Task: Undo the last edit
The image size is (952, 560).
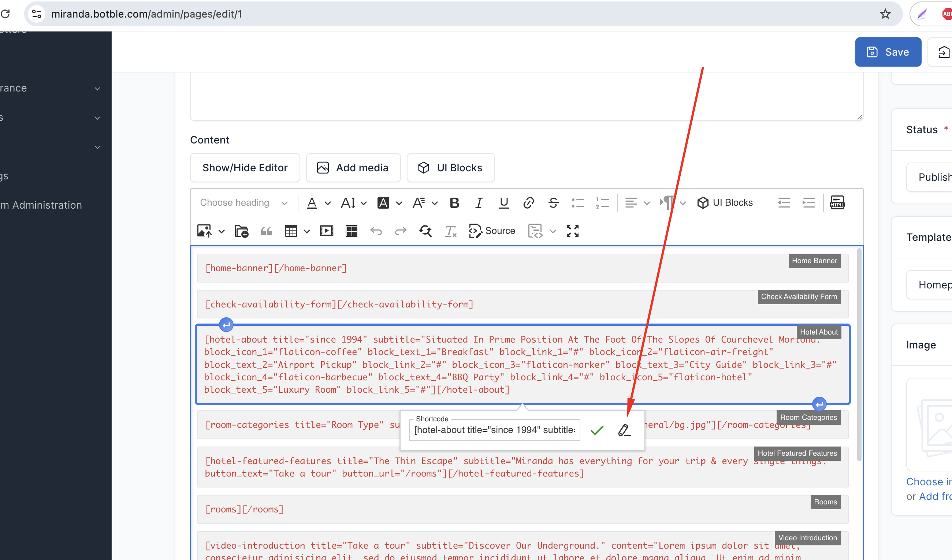Action: [x=376, y=231]
